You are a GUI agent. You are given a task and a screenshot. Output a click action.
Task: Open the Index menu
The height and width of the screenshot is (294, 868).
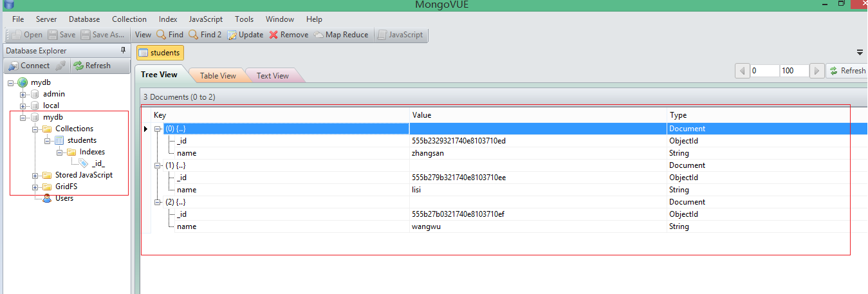pos(168,19)
